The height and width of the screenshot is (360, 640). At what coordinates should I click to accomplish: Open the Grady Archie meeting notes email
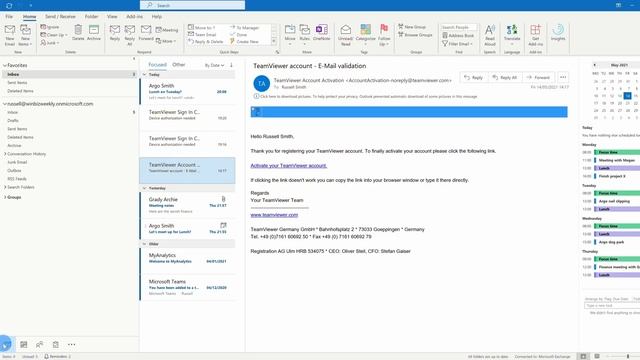pos(187,205)
